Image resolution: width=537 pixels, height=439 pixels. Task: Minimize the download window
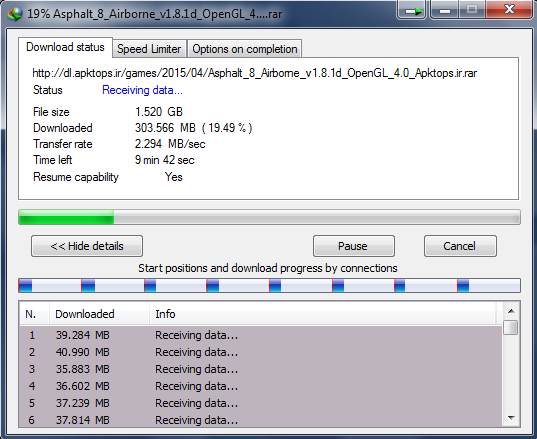(445, 10)
